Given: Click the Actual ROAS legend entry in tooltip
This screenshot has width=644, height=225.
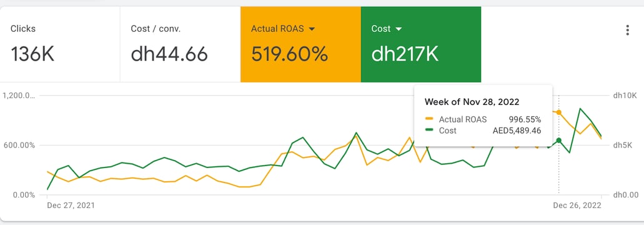Looking at the screenshot, I should pyautogui.click(x=456, y=119).
